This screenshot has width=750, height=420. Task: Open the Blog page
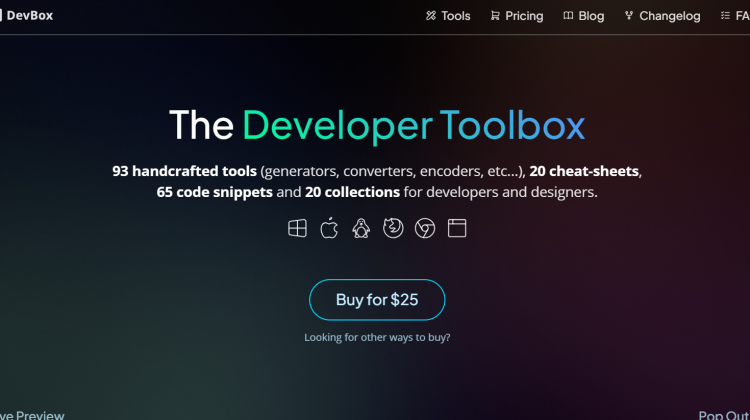point(584,16)
